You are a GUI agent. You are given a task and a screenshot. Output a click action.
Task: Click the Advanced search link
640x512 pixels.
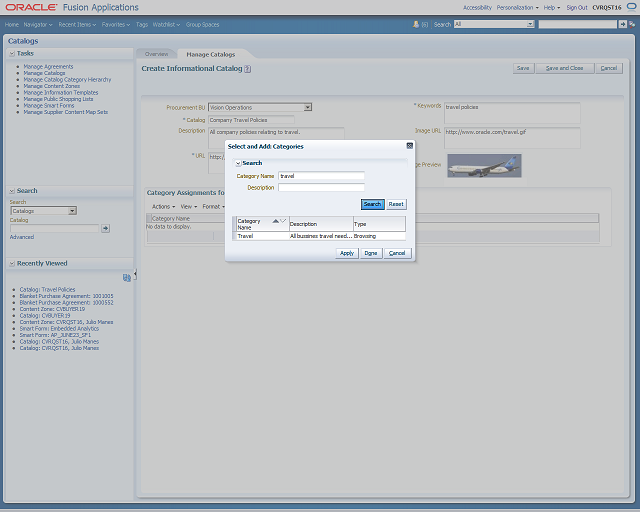pyautogui.click(x=22, y=237)
